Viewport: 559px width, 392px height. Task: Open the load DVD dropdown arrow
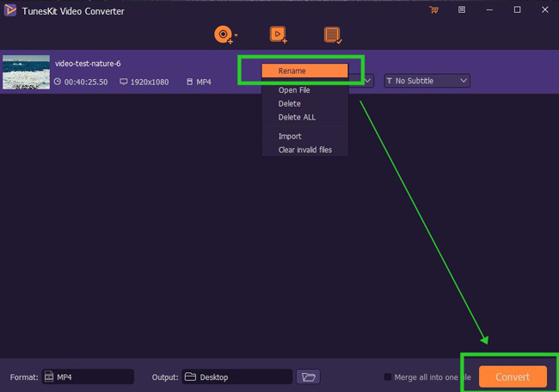pyautogui.click(x=236, y=35)
